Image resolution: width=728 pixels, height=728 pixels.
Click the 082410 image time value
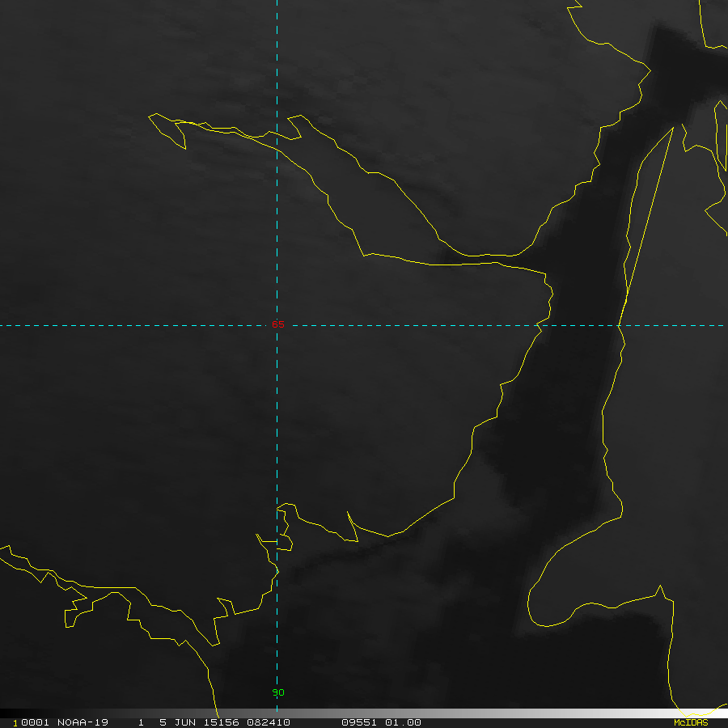coord(267,722)
